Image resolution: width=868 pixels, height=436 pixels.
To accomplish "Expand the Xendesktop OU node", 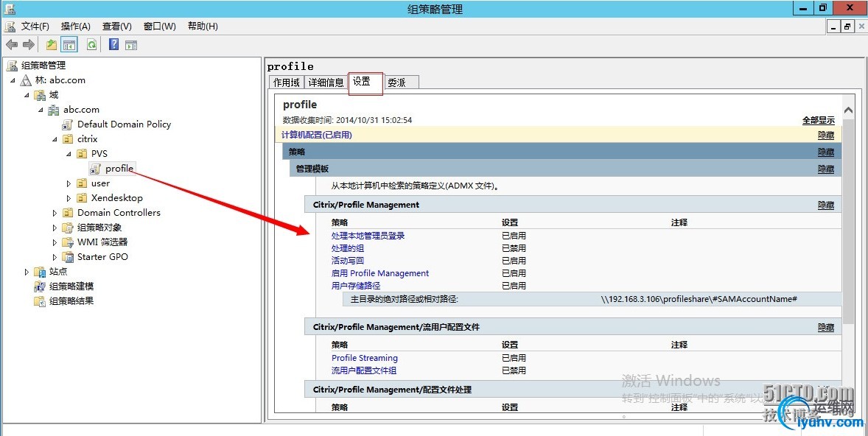I will coord(69,198).
